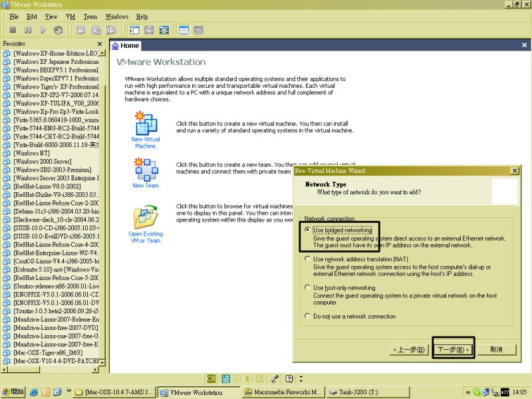Click the Favorites list scroll down arrow
The image size is (532, 399).
pyautogui.click(x=102, y=362)
